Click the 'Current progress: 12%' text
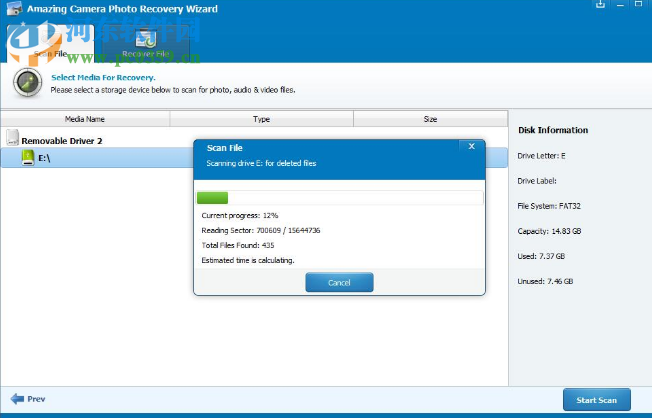The width and height of the screenshot is (652, 418). 240,215
